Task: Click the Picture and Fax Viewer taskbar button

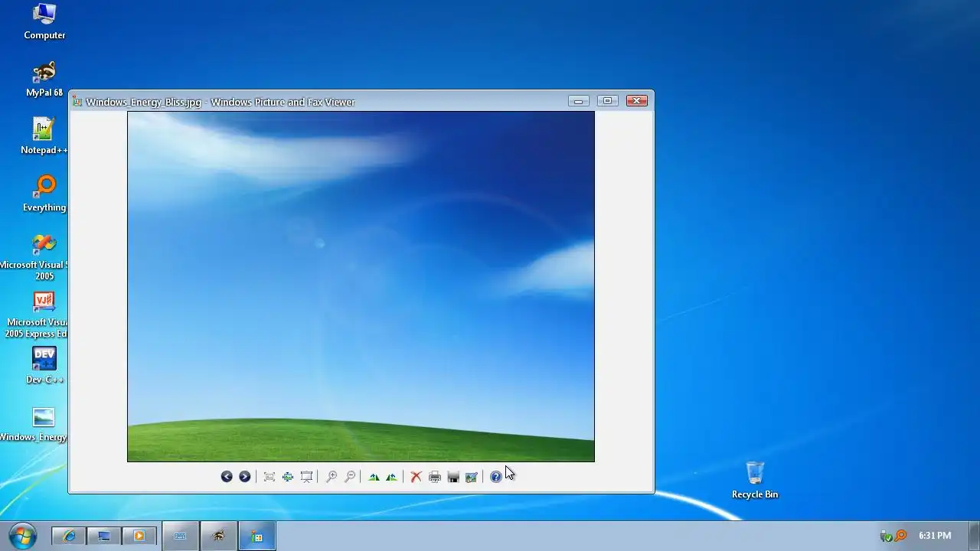Action: [257, 536]
